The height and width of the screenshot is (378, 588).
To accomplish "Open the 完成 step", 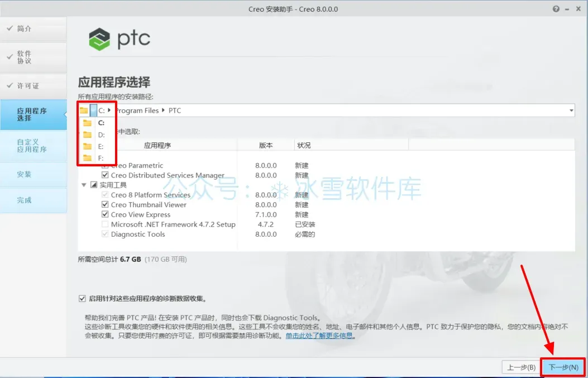I will pos(34,200).
